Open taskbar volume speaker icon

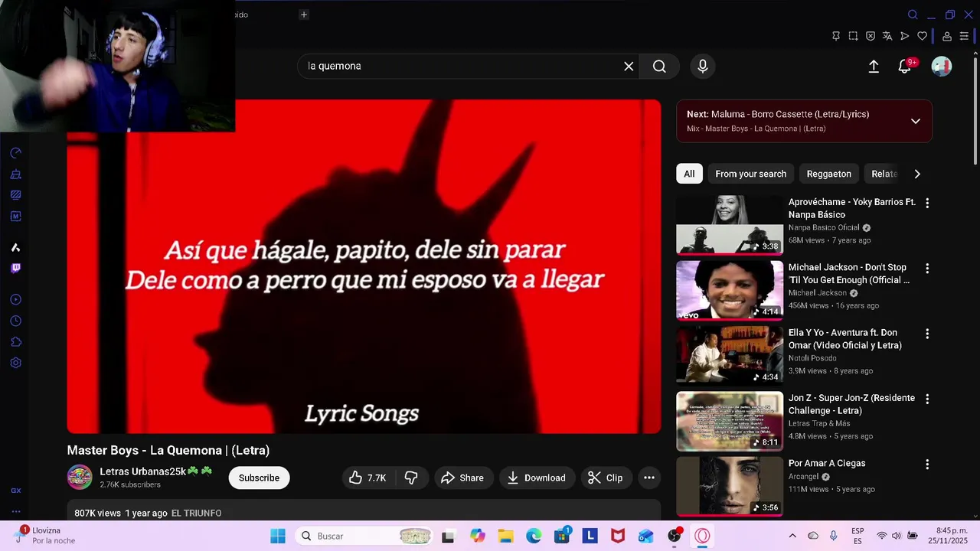point(897,536)
